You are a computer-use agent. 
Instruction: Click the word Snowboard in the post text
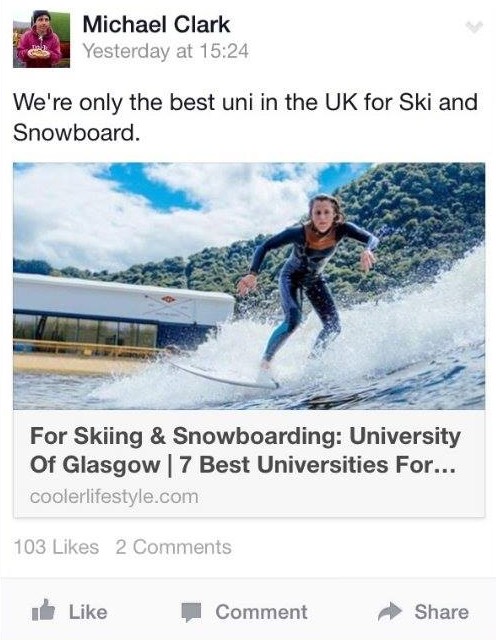(73, 132)
